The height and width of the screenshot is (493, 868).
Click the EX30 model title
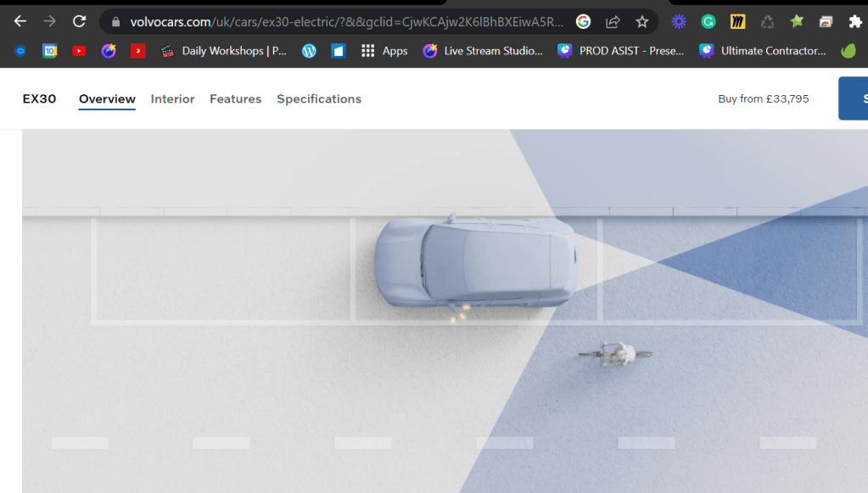pos(39,98)
